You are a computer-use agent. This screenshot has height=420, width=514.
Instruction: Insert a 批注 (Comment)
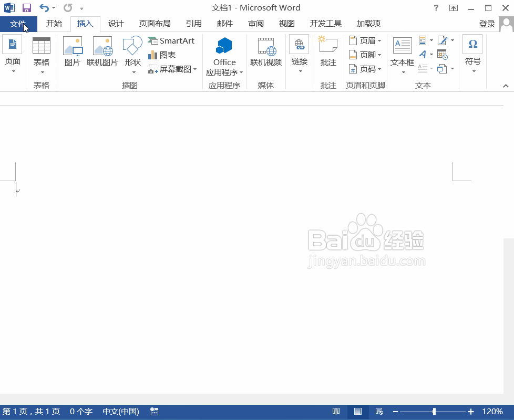click(328, 51)
